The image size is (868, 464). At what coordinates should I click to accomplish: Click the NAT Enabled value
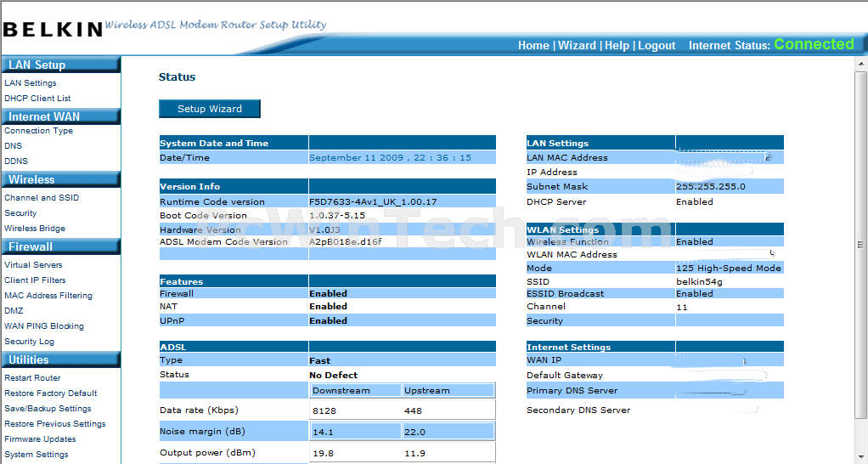329,307
